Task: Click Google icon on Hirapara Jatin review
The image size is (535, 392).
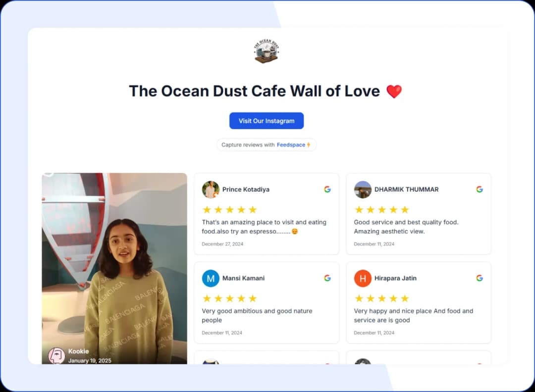Action: pos(480,278)
